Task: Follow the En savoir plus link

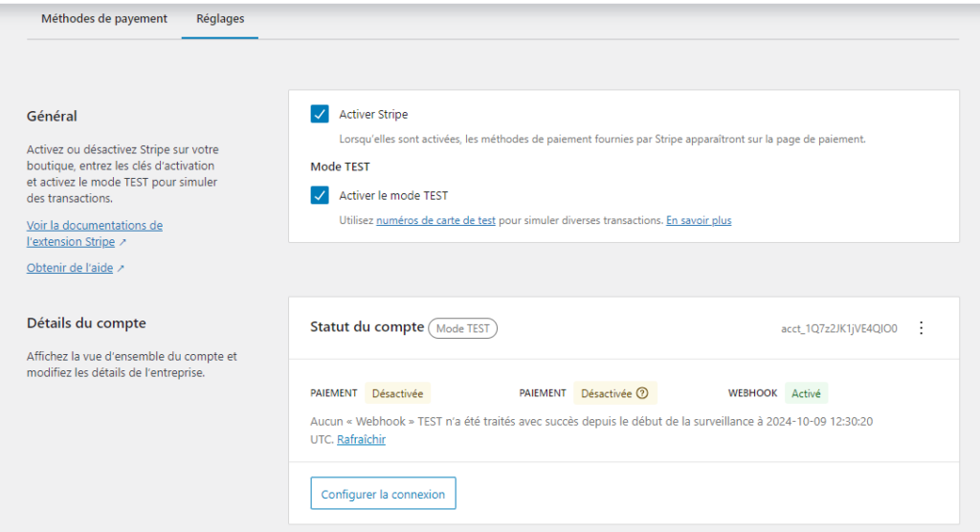Action: pyautogui.click(x=699, y=220)
